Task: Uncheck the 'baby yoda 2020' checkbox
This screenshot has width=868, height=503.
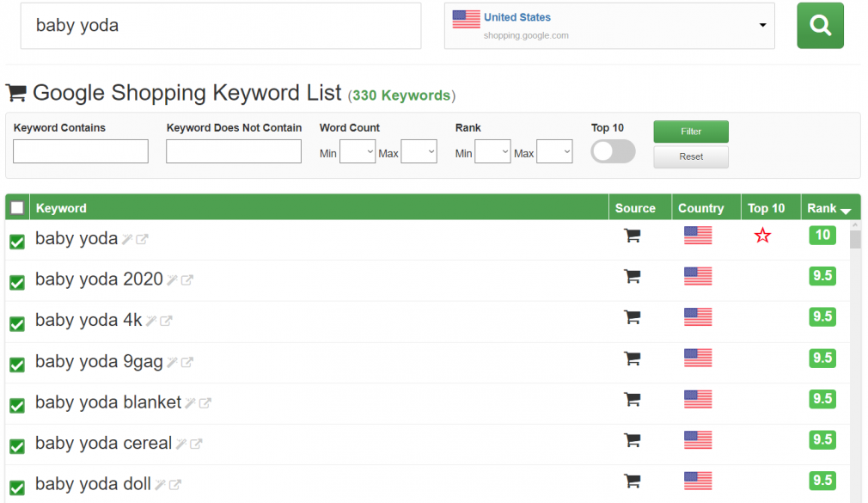Action: point(17,283)
